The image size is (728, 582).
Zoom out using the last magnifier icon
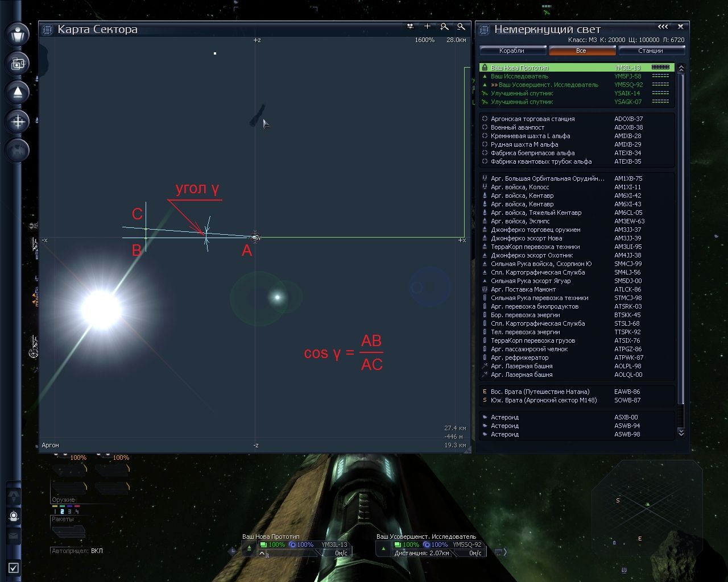(461, 26)
